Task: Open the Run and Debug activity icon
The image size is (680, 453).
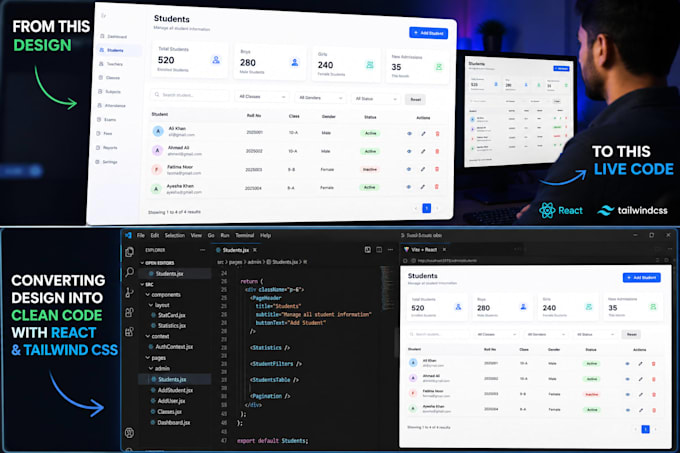Action: pos(129,312)
